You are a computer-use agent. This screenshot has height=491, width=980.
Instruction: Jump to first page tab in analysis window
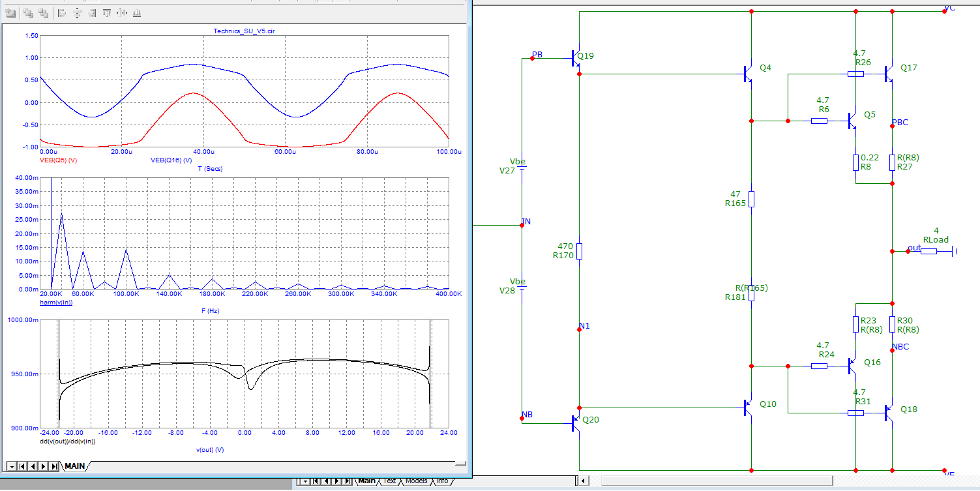pos(22,466)
